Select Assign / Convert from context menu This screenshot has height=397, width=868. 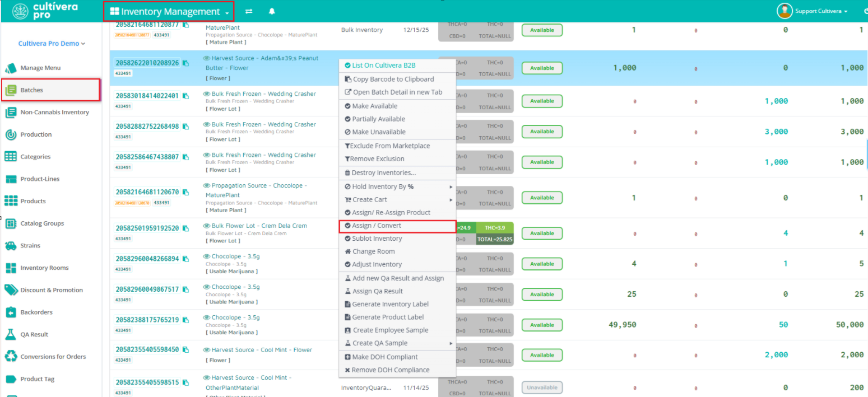point(397,226)
